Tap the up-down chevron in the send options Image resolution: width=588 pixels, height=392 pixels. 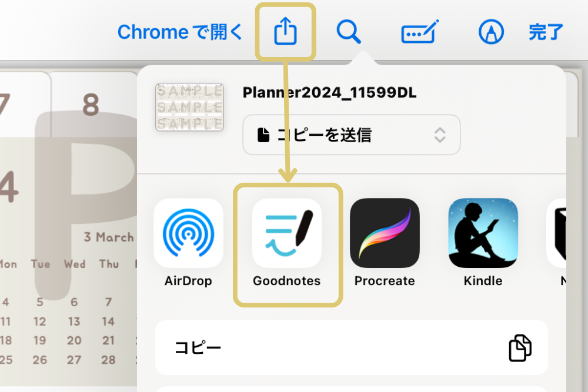(x=440, y=135)
